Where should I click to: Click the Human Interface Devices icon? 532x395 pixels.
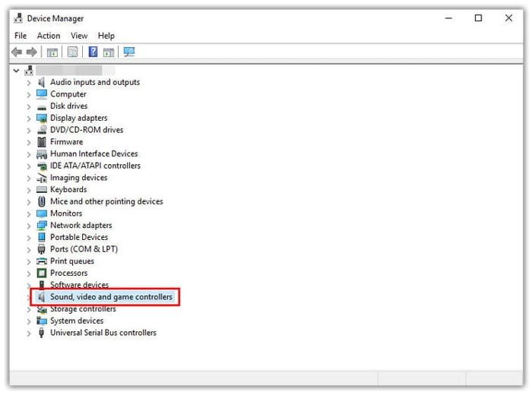[x=41, y=154]
